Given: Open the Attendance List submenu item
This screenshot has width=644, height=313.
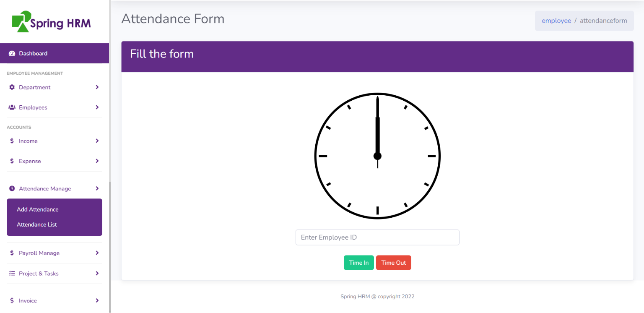Looking at the screenshot, I should [37, 224].
